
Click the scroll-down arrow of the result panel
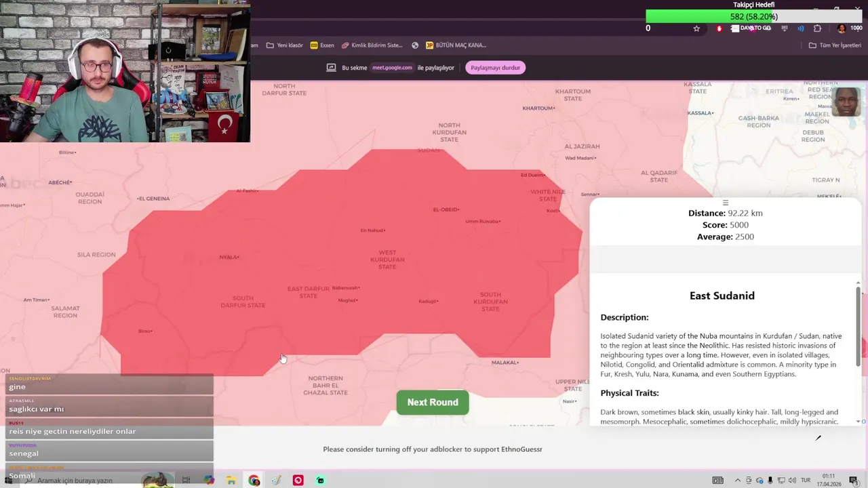tap(859, 422)
